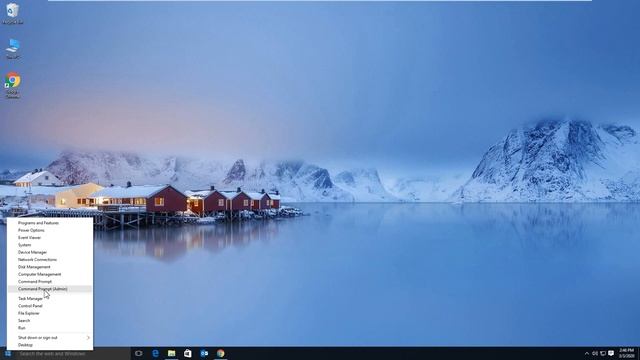Select the System menu entry

[50, 245]
